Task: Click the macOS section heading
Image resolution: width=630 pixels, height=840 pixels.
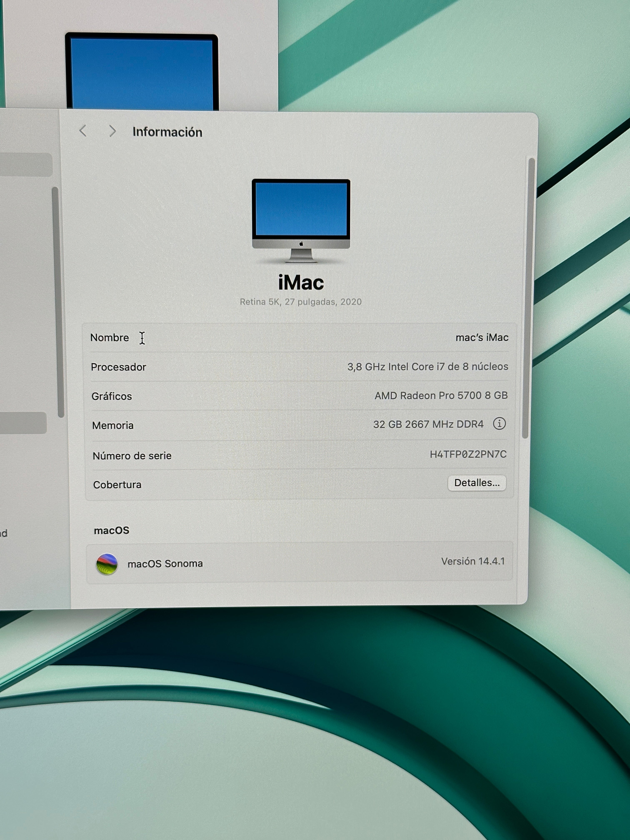Action: coord(112,530)
